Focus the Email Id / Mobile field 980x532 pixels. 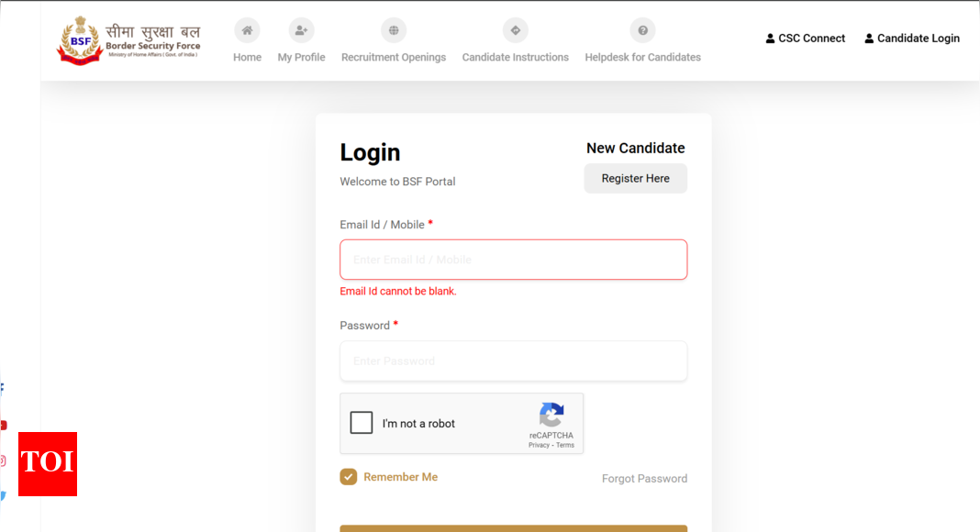click(x=513, y=260)
